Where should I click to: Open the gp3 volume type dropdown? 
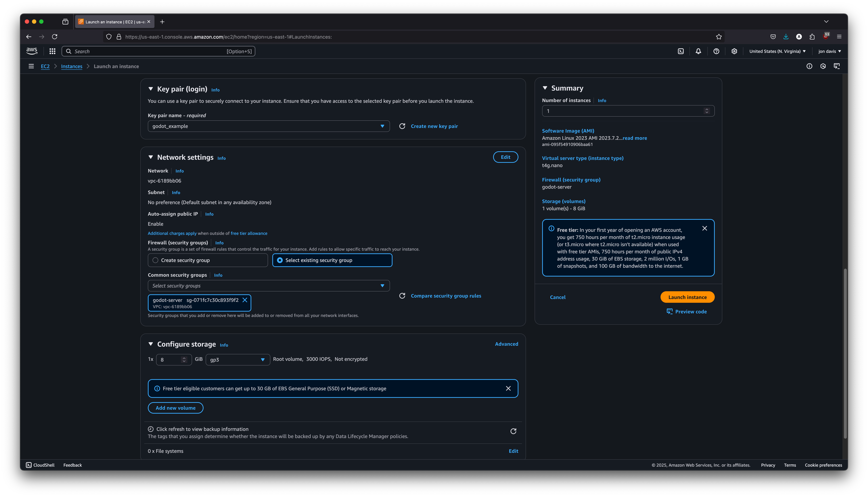[237, 360]
